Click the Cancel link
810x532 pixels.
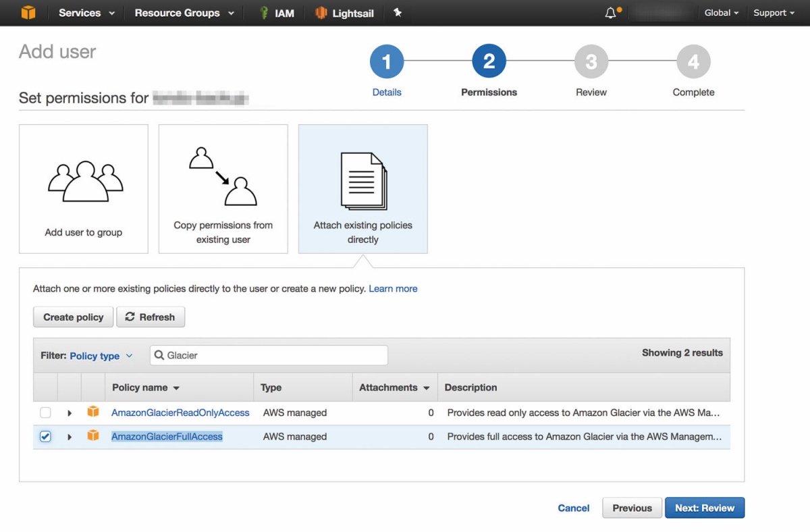(574, 508)
